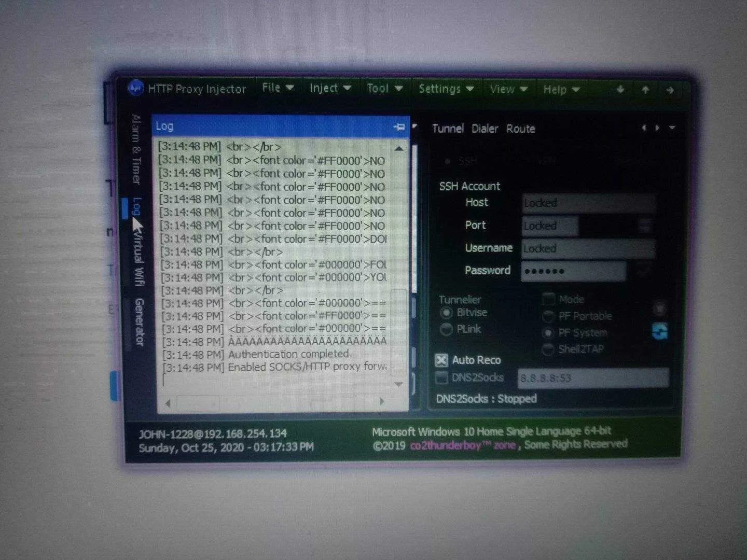The image size is (747, 560).
Task: Select the log line ending in '>FOL'
Action: point(274,264)
